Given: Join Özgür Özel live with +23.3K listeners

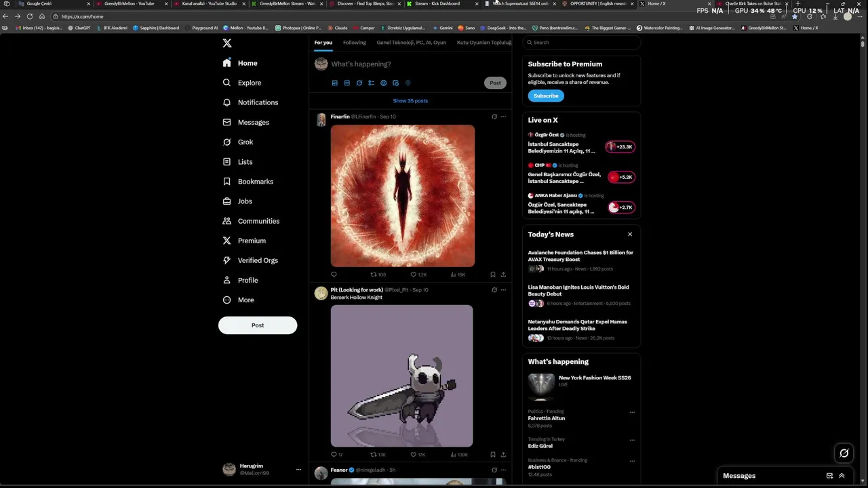Looking at the screenshot, I should coord(620,146).
